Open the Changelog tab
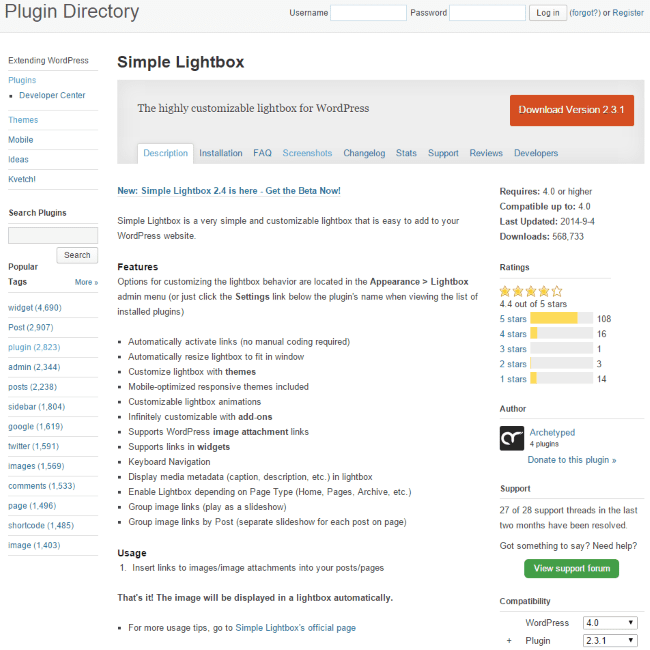This screenshot has height=650, width=650. [364, 153]
